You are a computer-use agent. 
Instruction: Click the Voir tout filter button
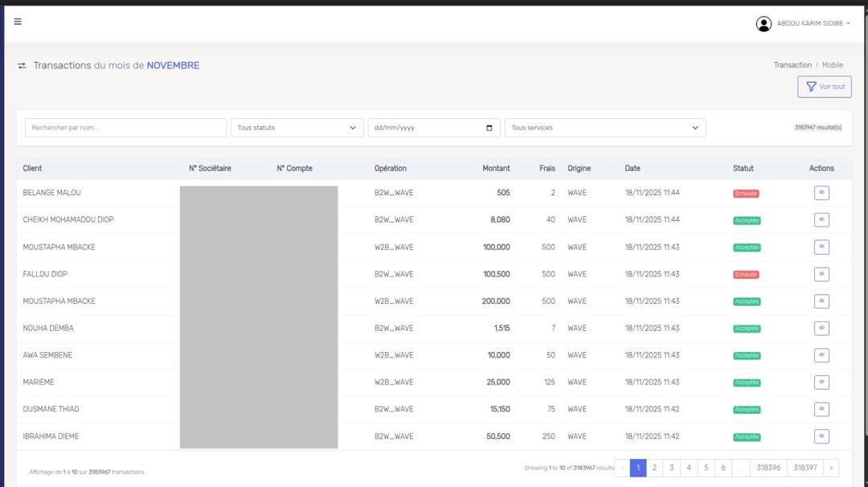[x=824, y=87]
